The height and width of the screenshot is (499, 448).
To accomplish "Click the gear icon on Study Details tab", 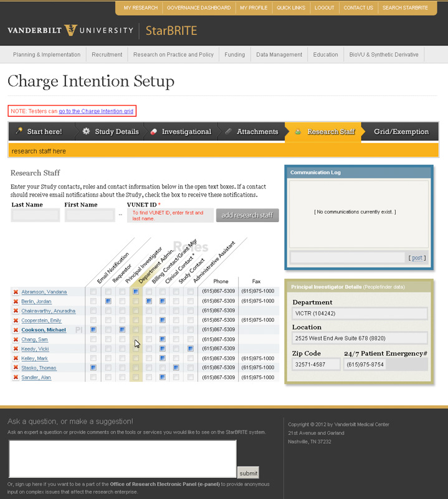I will [x=86, y=131].
